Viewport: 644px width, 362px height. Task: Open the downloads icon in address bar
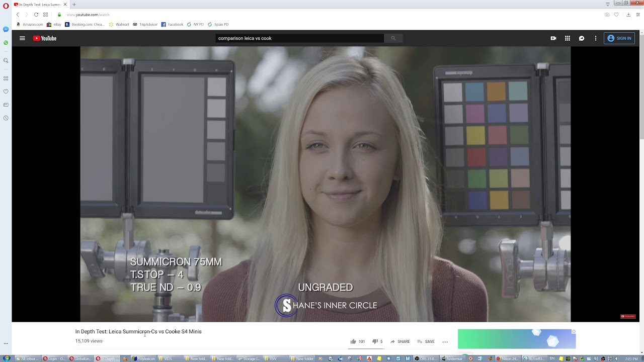628,15
